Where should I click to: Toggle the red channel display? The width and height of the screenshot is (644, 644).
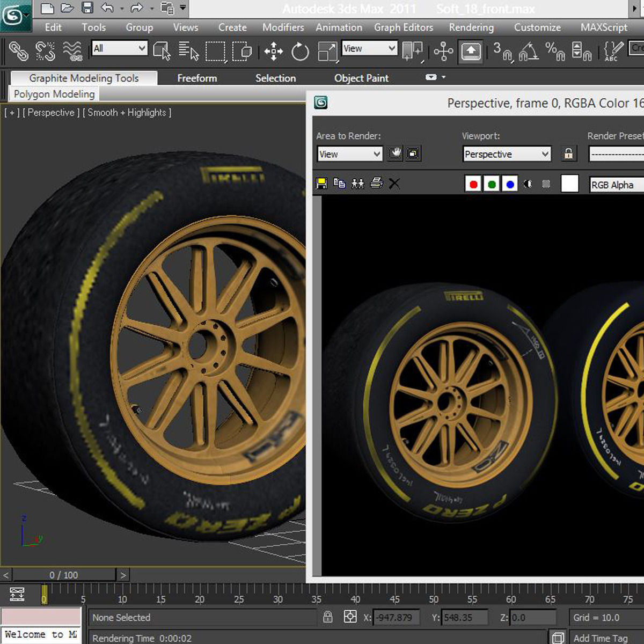click(x=473, y=184)
